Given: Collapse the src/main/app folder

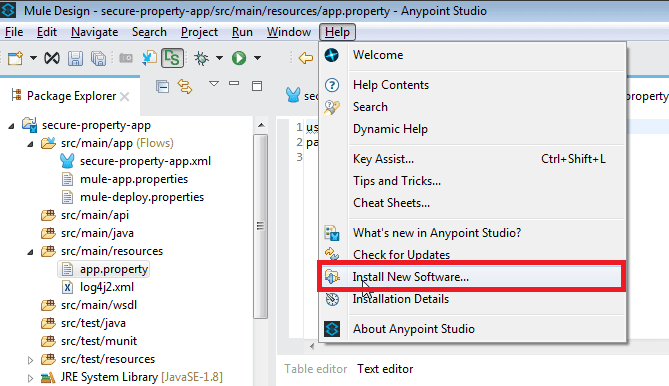Looking at the screenshot, I should tap(30, 144).
